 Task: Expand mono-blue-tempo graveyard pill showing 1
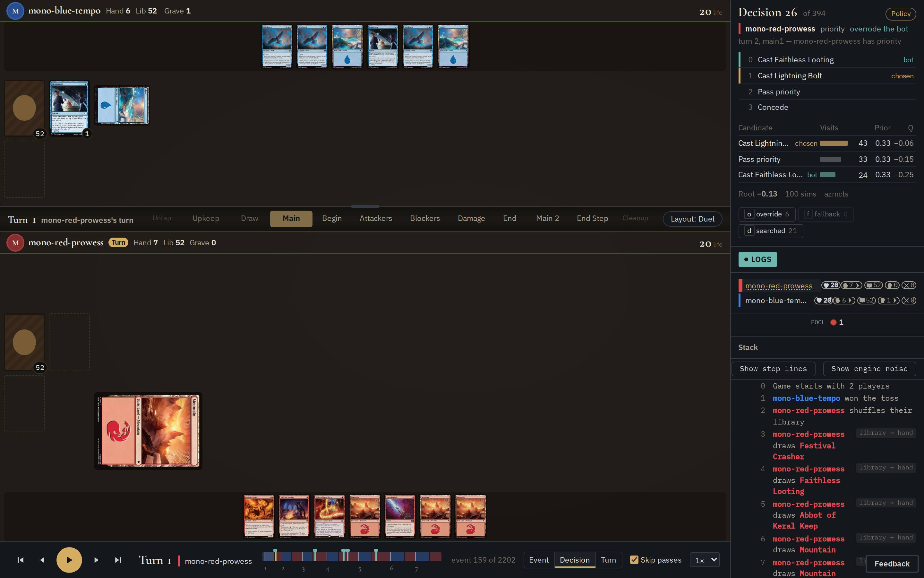(x=888, y=301)
